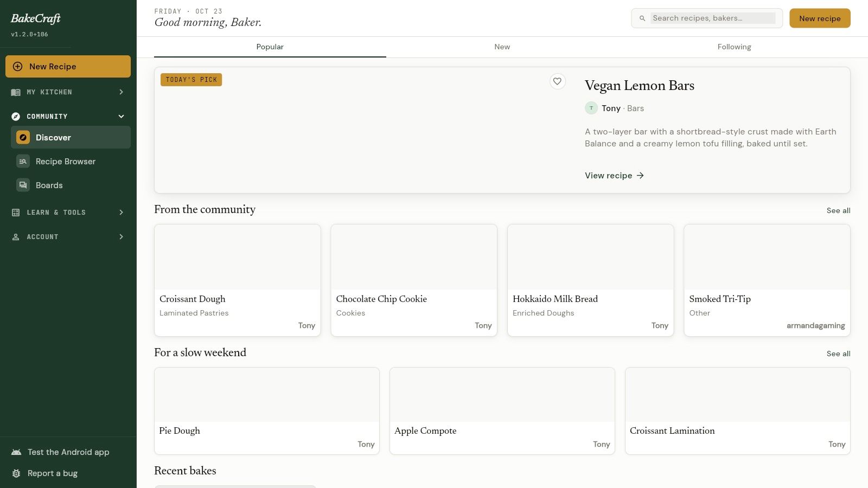Open the Smoked Tri-Tip card

tap(767, 280)
